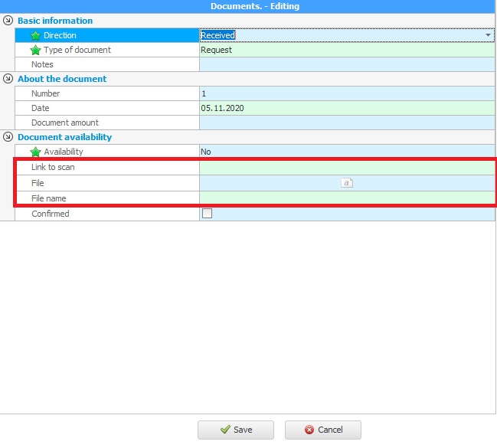Click the About the document heading
This screenshot has width=497, height=448.
pyautogui.click(x=62, y=79)
